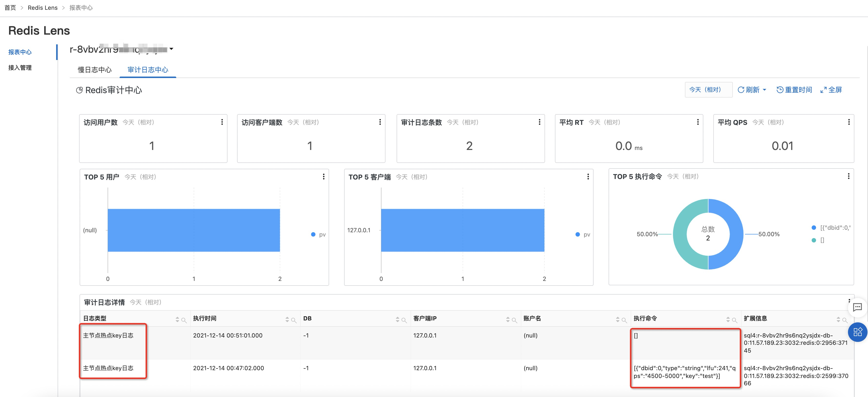The image size is (868, 397).
Task: Toggle the [{"dbid":0, legend entry in donut chart
Action: (x=831, y=228)
